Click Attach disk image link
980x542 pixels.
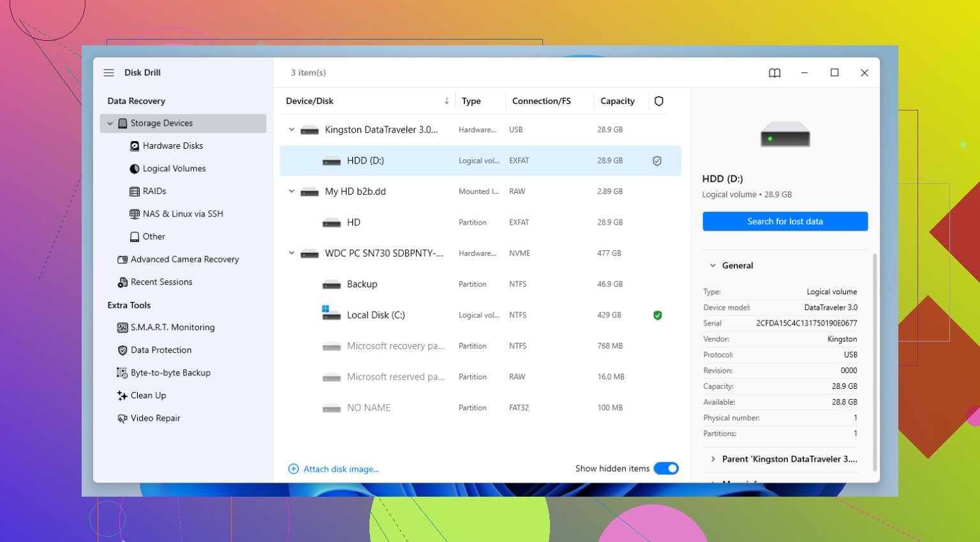[x=341, y=469]
